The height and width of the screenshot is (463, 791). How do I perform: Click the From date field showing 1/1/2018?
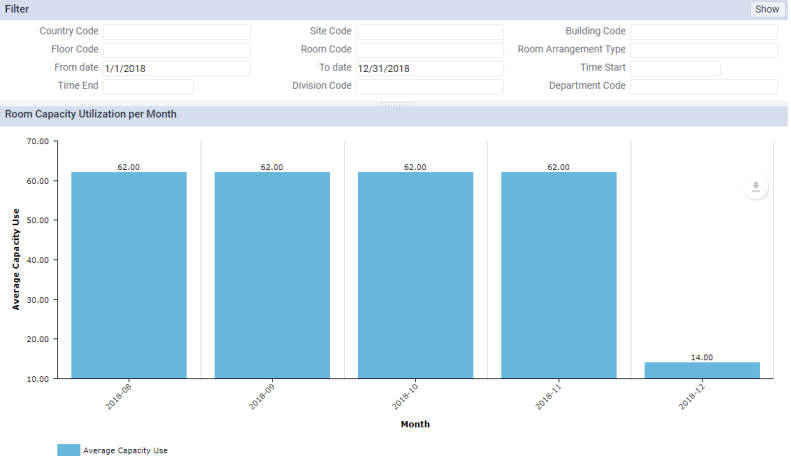[x=176, y=68]
